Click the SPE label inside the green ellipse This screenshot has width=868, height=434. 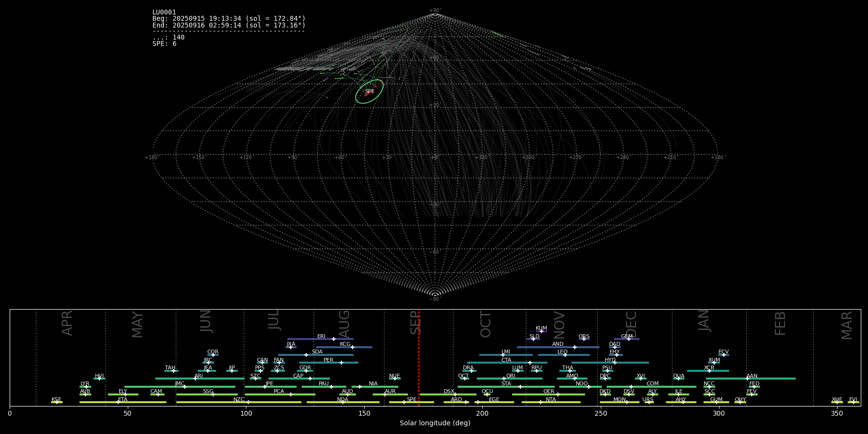[369, 91]
